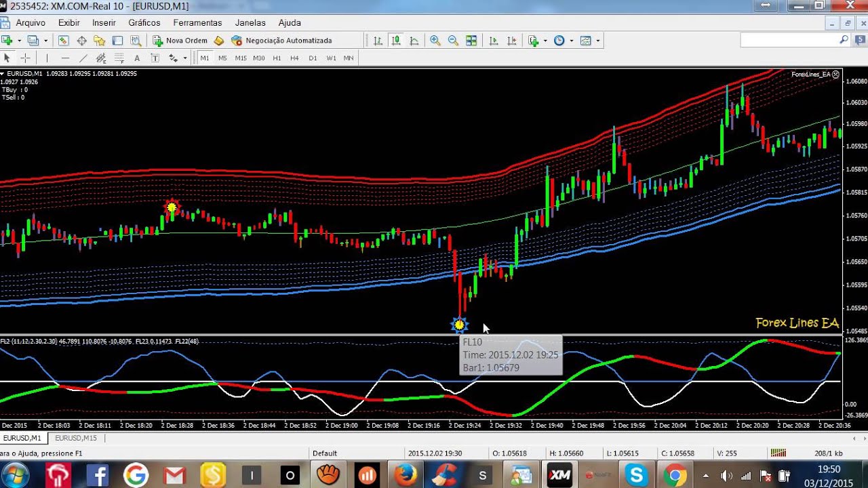Open the Janelas menu
This screenshot has height=488, width=868.
tap(250, 22)
